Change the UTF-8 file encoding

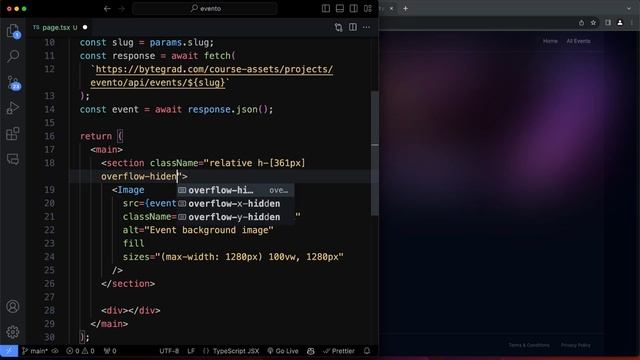click(169, 351)
